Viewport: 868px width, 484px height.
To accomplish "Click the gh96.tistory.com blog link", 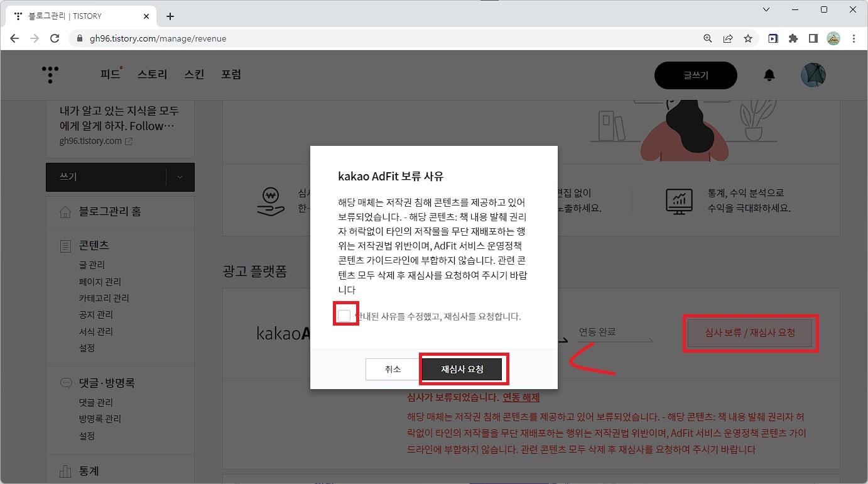I will pos(90,141).
